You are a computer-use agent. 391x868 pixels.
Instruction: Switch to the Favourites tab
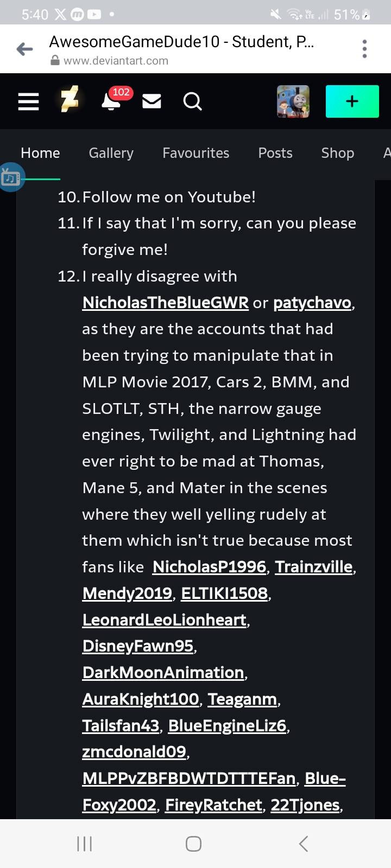pyautogui.click(x=196, y=153)
